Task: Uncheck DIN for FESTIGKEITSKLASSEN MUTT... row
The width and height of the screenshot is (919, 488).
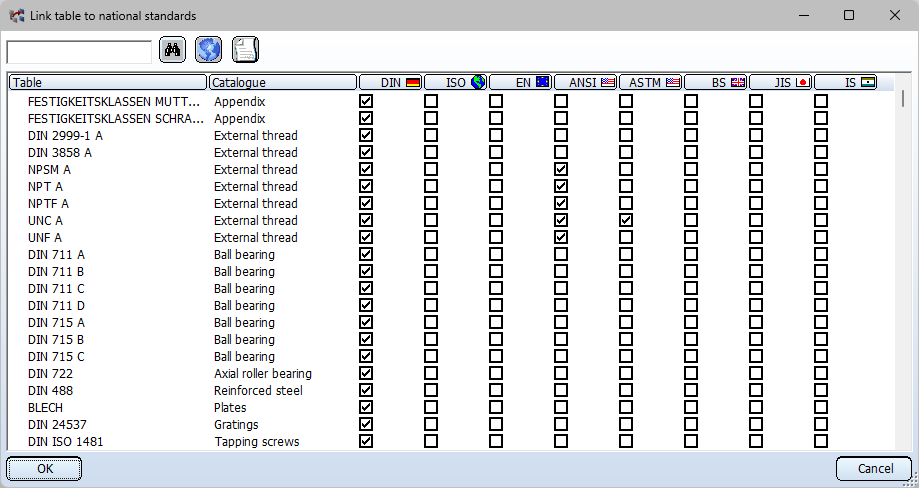Action: coord(366,101)
